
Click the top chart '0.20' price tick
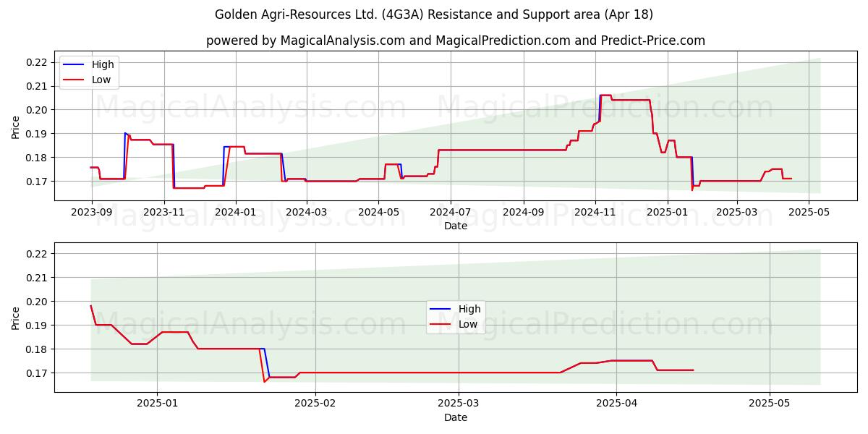point(36,110)
